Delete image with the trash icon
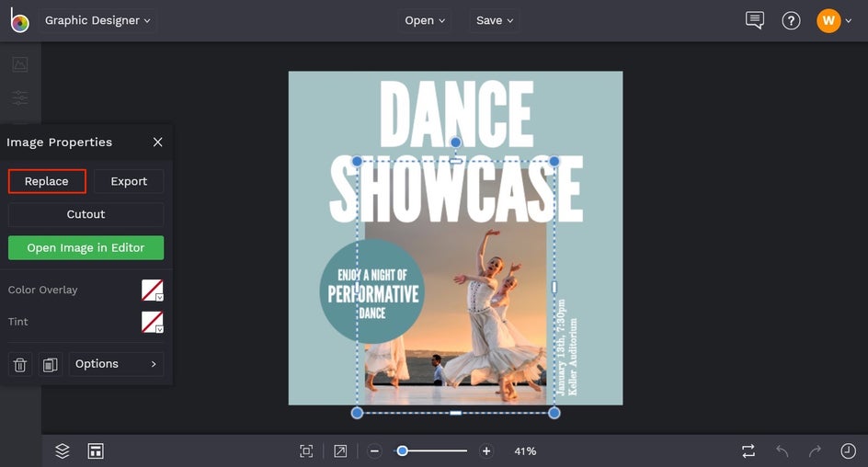 click(x=20, y=365)
